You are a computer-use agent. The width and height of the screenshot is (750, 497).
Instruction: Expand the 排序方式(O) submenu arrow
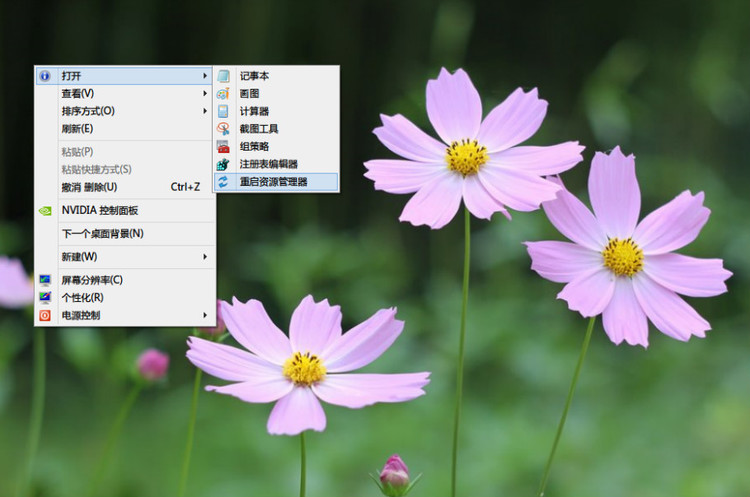[205, 111]
